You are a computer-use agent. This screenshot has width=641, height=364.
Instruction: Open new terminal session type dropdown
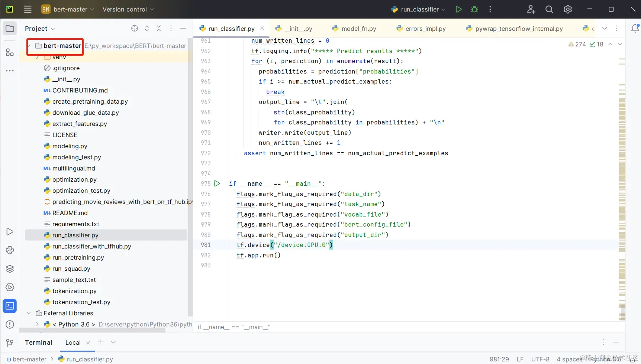coord(113,342)
